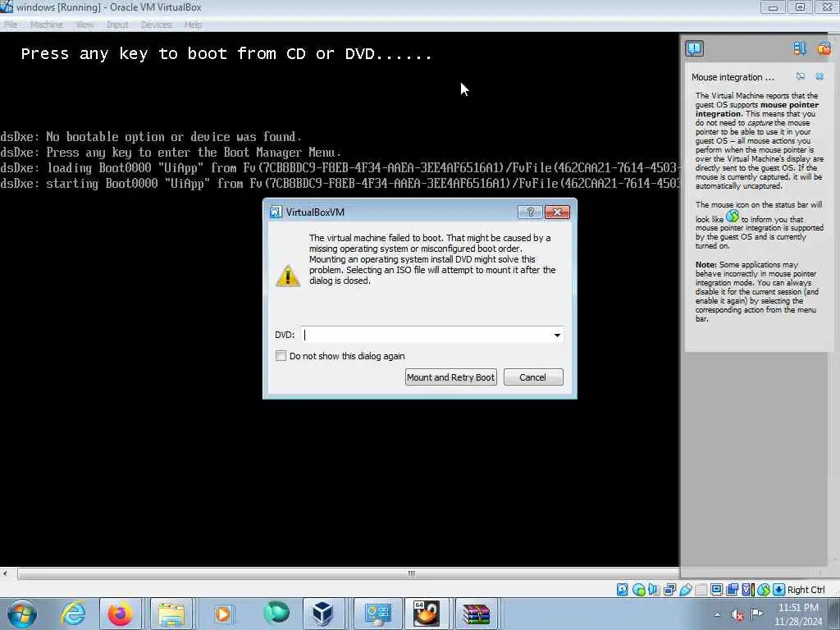Open the View menu
840x630 pixels.
[x=84, y=25]
